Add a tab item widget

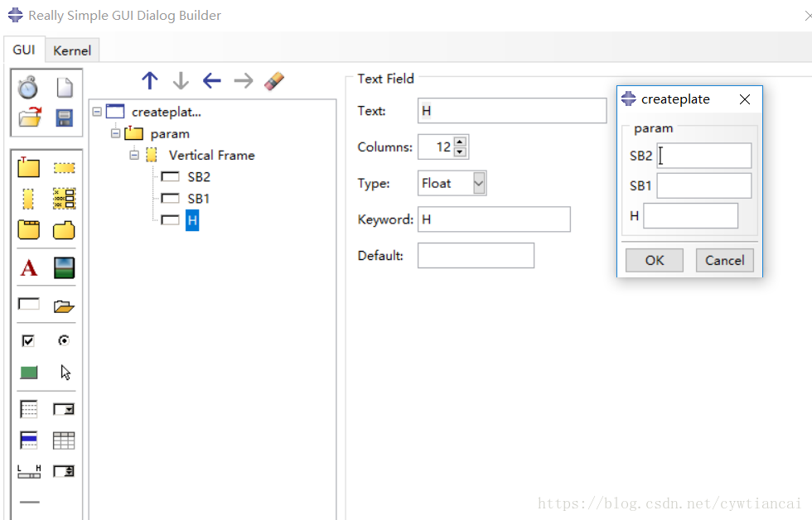click(65, 230)
